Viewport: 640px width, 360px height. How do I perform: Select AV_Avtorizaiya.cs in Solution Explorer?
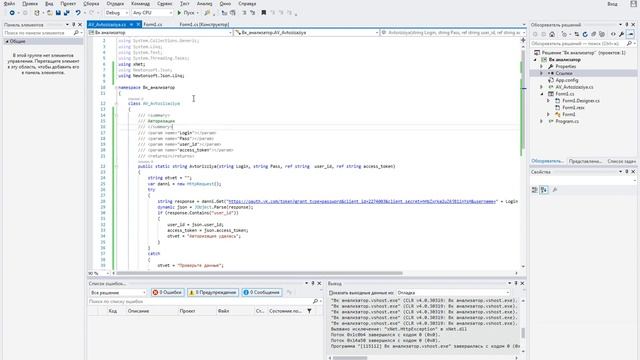tap(574, 87)
